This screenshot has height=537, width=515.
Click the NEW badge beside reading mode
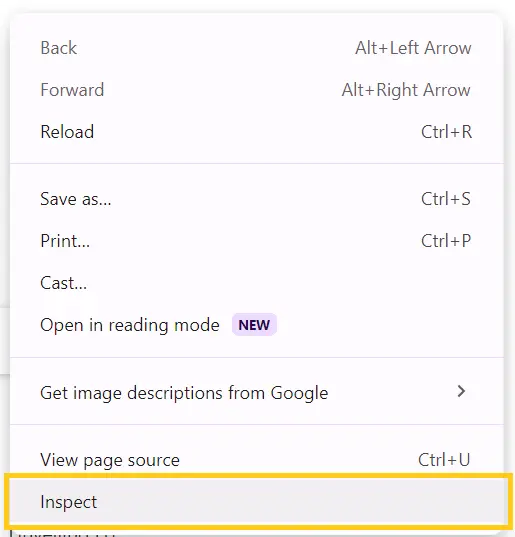tap(254, 325)
